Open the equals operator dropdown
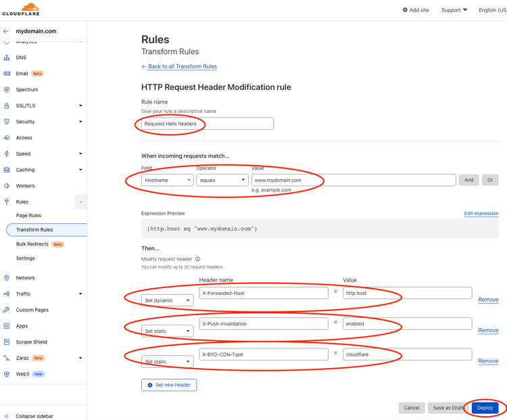 [222, 180]
